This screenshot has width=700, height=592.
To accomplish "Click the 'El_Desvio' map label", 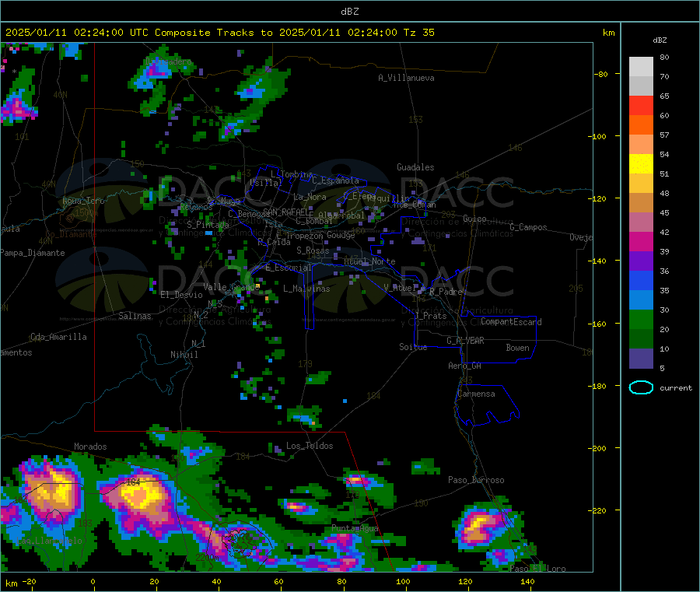I will tap(181, 295).
